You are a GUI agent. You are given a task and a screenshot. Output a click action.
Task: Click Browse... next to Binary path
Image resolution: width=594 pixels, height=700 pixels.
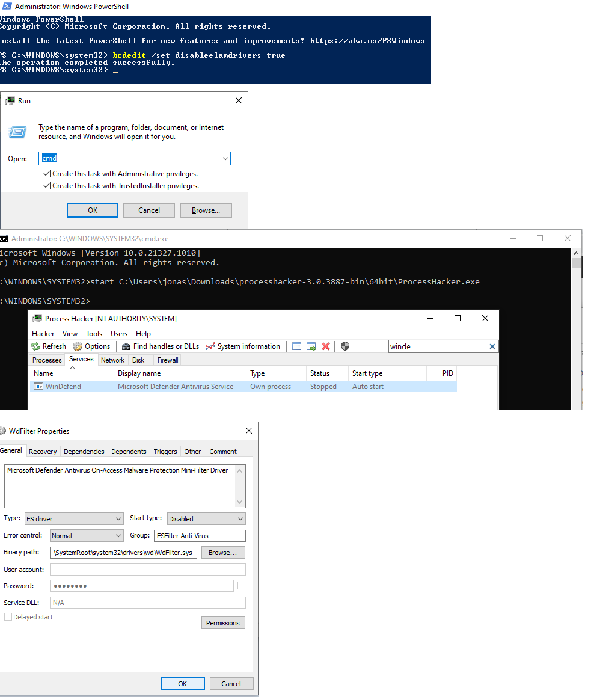(x=222, y=553)
